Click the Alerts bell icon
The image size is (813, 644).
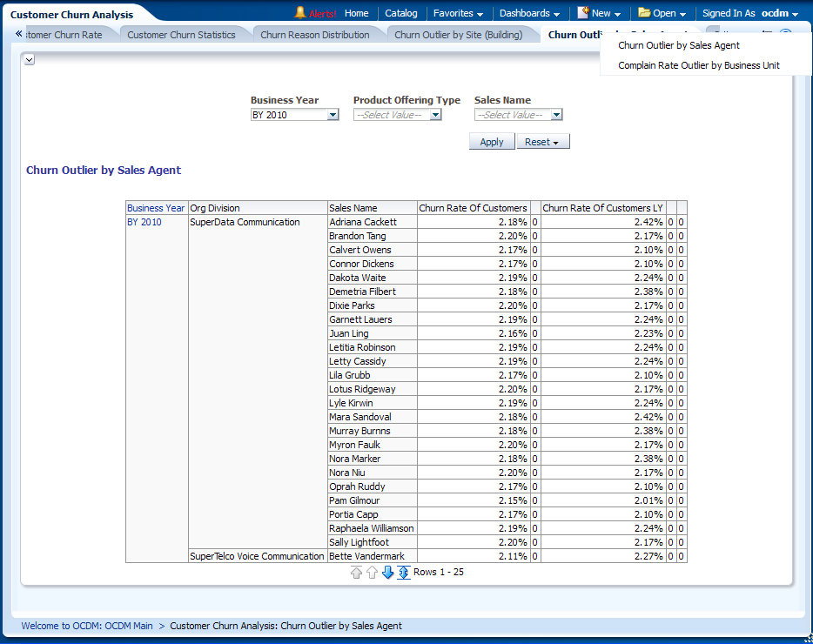(x=300, y=13)
